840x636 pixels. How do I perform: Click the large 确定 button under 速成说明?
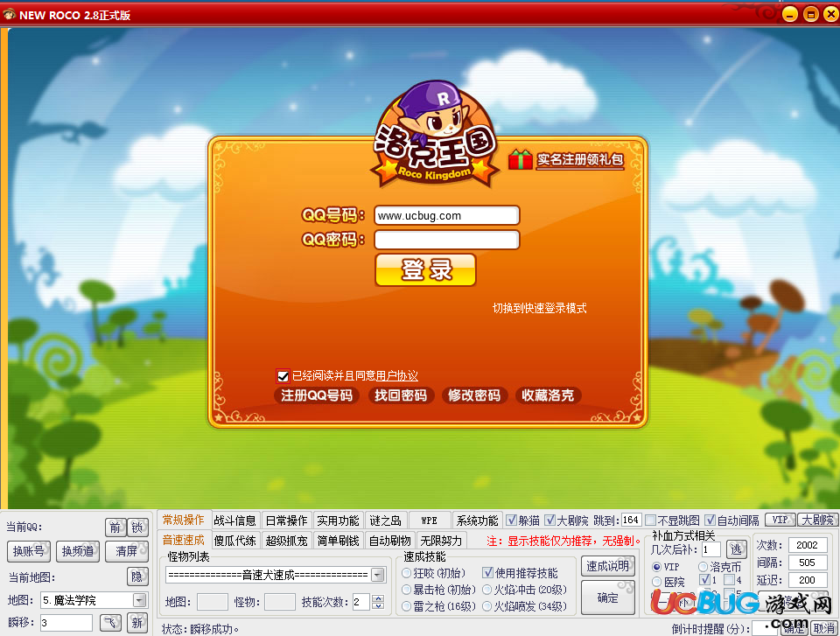(608, 598)
